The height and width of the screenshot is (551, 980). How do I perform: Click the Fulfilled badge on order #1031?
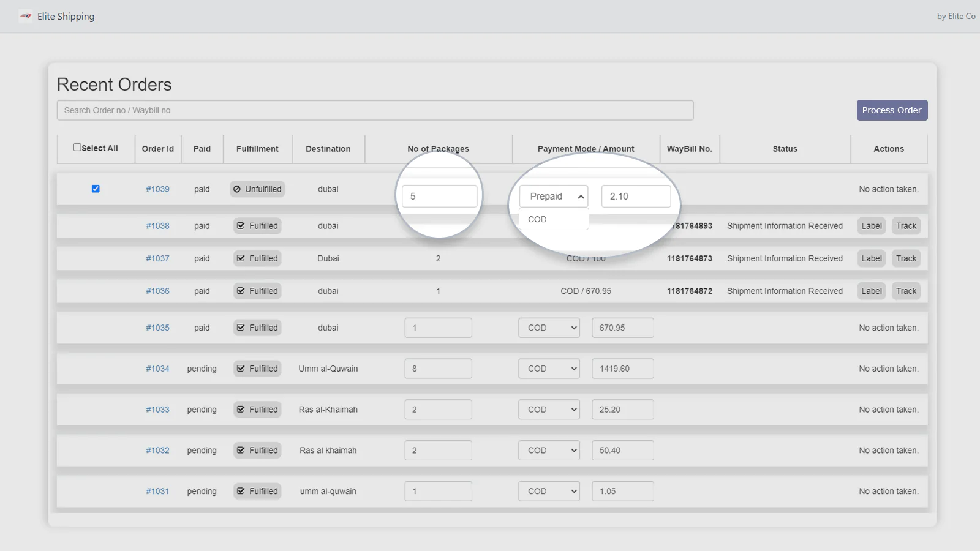pyautogui.click(x=257, y=491)
